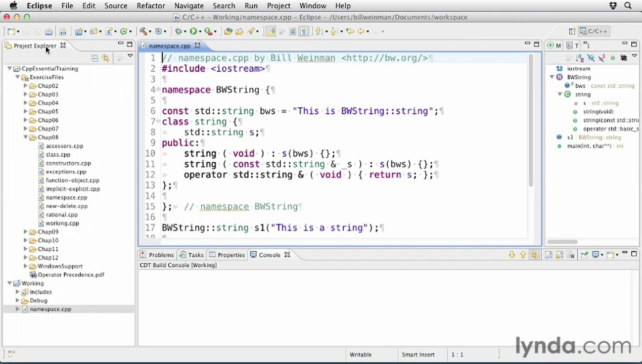Open the Project menu
The height and width of the screenshot is (364, 642).
[x=279, y=6]
